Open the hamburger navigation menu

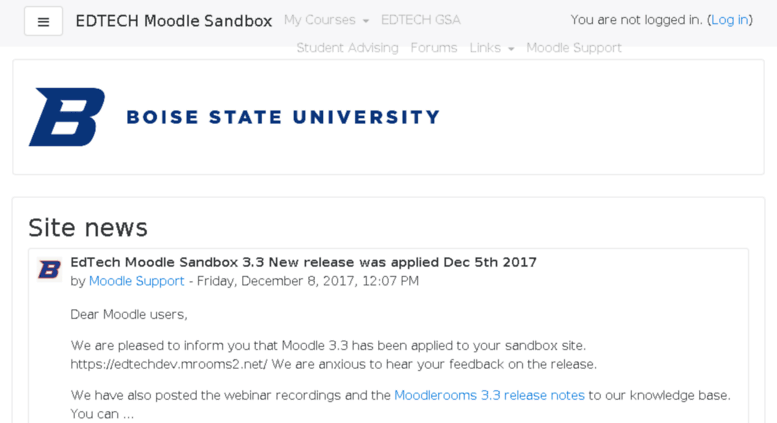pos(44,21)
